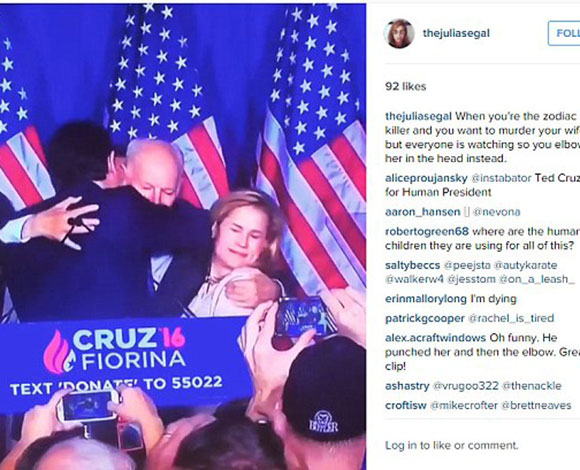Screen dimensions: 580x470
Task: Visit alex.acraftwindows profile
Action: click(435, 338)
